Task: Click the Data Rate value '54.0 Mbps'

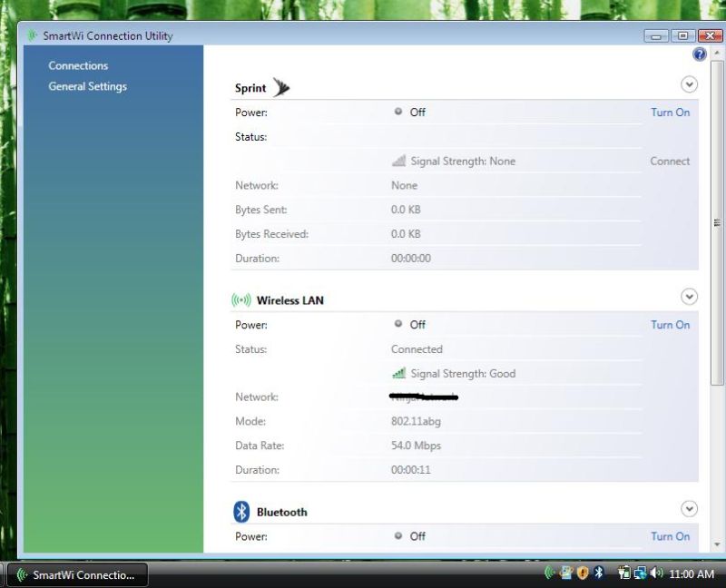Action: pyautogui.click(x=416, y=446)
